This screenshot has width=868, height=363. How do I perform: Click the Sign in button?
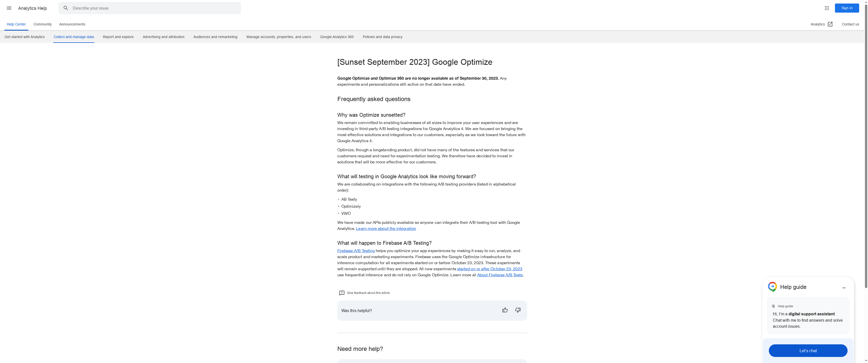pyautogui.click(x=847, y=8)
